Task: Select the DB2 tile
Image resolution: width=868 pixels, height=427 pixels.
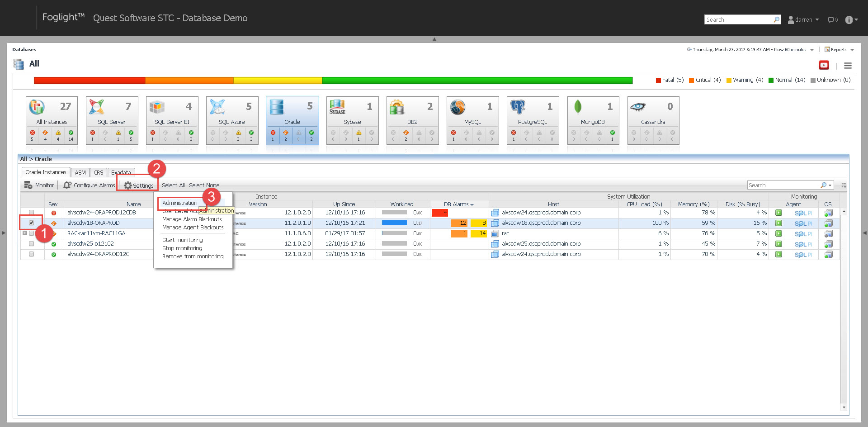Action: 412,120
